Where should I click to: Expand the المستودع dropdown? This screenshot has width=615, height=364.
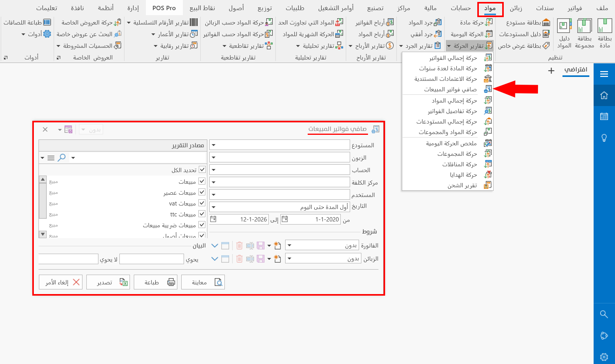214,145
